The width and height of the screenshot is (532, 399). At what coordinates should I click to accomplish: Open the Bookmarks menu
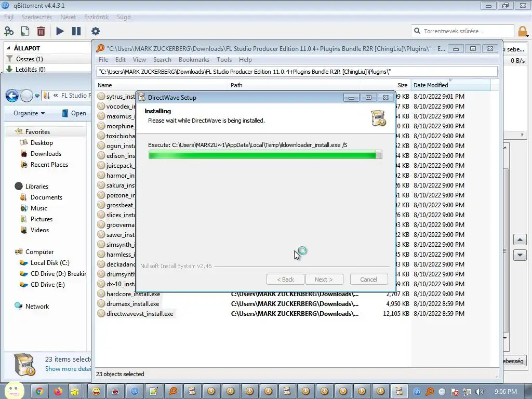click(x=194, y=60)
